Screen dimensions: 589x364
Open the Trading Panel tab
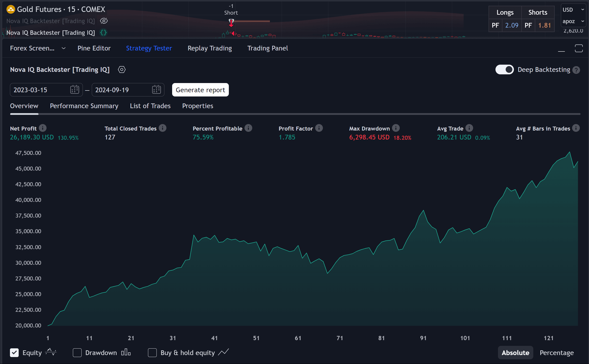(268, 48)
